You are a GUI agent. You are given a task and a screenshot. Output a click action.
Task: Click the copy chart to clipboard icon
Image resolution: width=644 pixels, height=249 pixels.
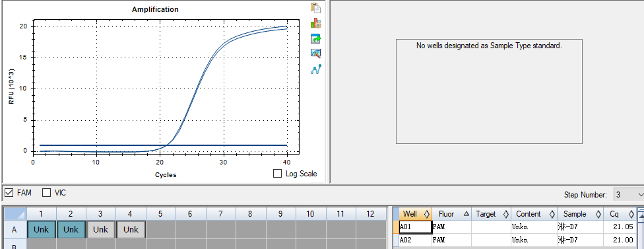(315, 8)
